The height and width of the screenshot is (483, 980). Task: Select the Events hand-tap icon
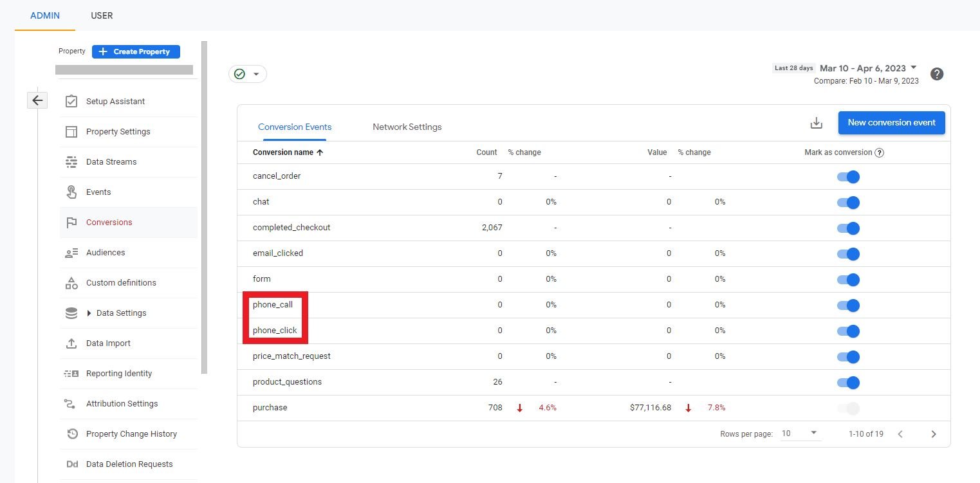tap(71, 192)
